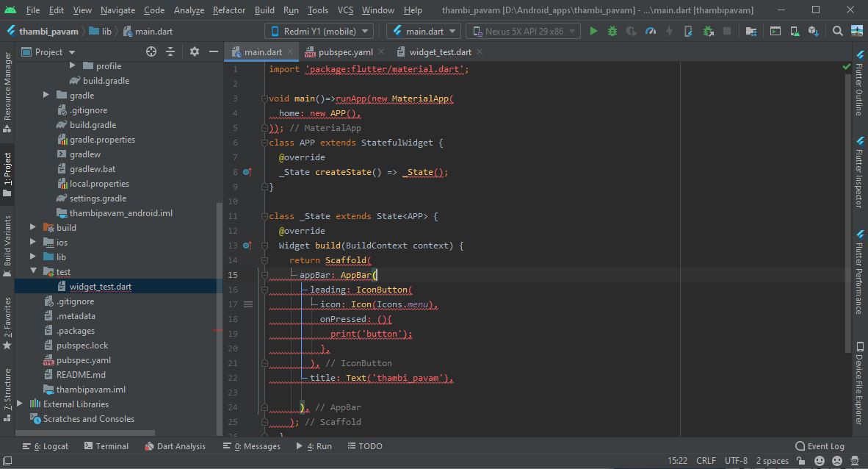Viewport: 868px width, 469px height.
Task: Click the sad smiley feedback icon
Action: 837,461
